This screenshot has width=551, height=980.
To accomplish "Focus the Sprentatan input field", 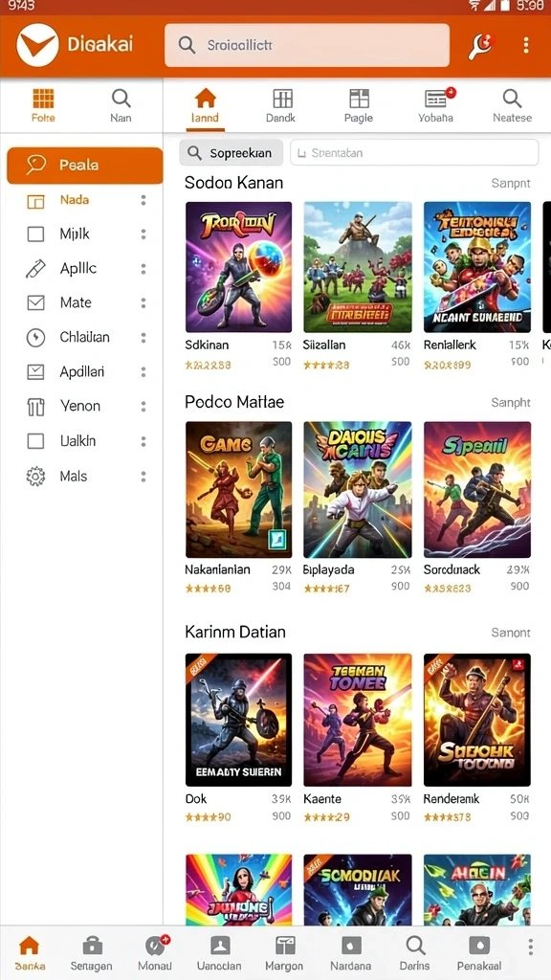I will point(414,152).
